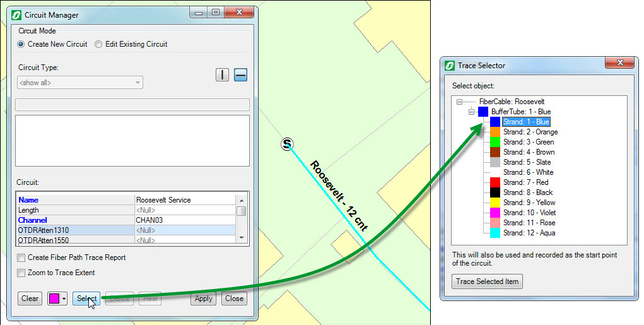Open the trace color dropdown arrow
Screen dimensions: 644x325
tap(64, 298)
